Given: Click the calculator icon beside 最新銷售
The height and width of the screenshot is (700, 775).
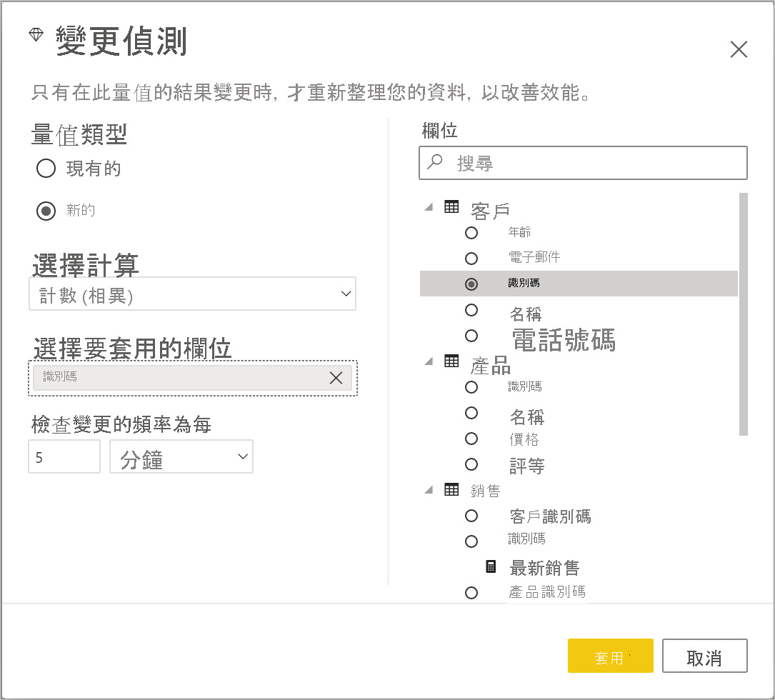Looking at the screenshot, I should (x=491, y=566).
